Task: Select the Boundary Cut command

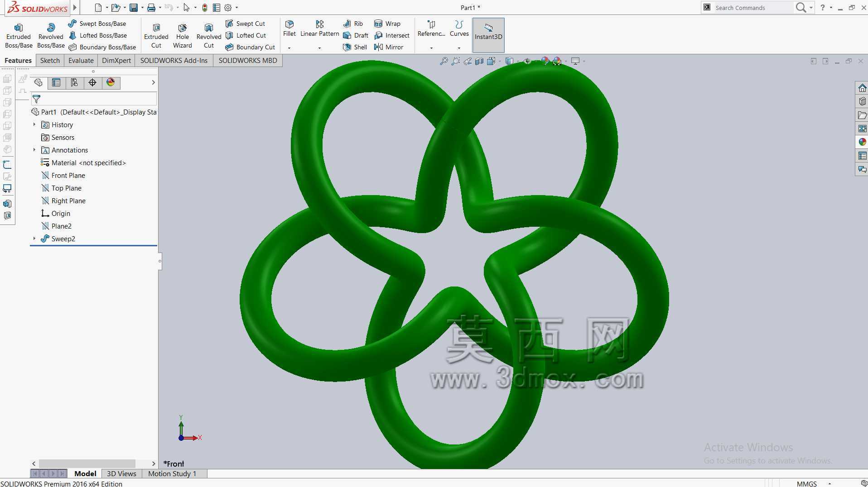Action: [x=250, y=47]
